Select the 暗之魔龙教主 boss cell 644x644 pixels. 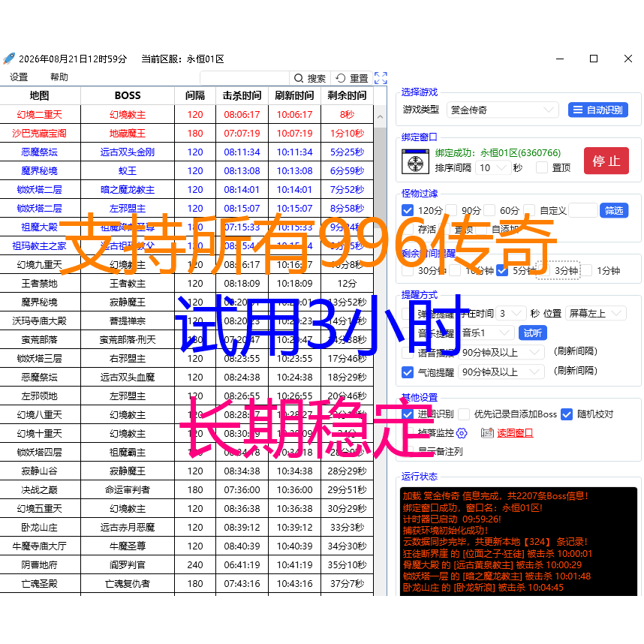(x=128, y=190)
